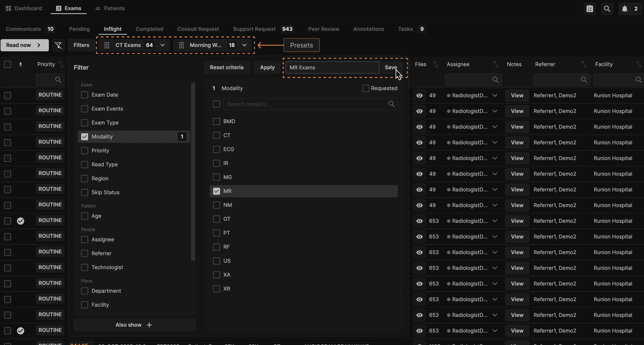The height and width of the screenshot is (345, 644).
Task: Click the global search magnifier icon
Action: 607,9
